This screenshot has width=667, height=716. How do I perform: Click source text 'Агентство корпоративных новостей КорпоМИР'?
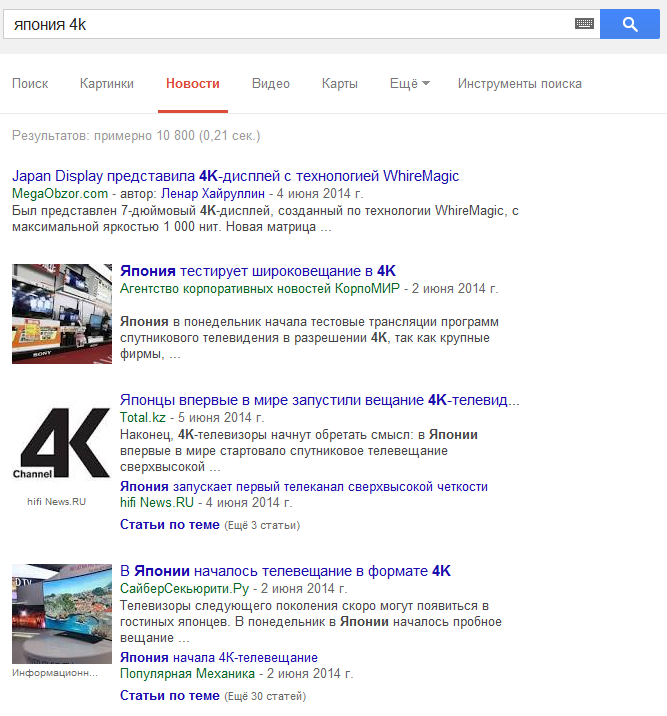260,289
